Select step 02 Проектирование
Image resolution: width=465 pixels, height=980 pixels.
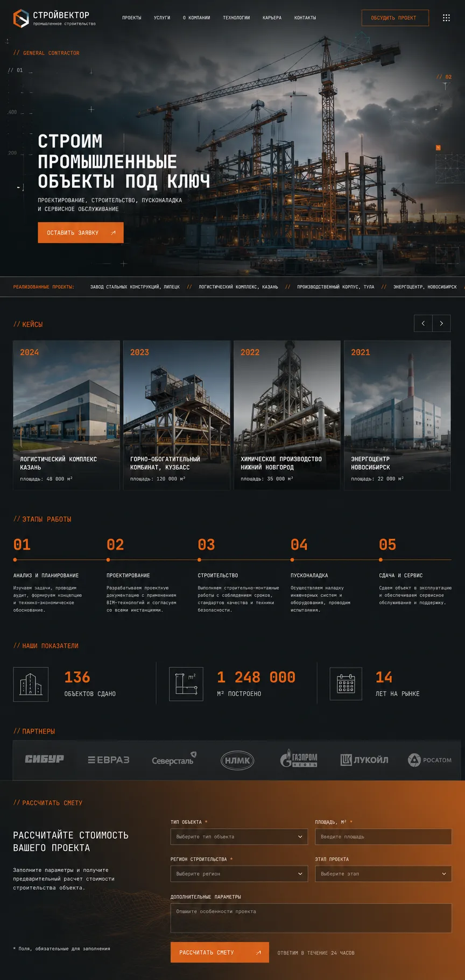click(x=143, y=575)
